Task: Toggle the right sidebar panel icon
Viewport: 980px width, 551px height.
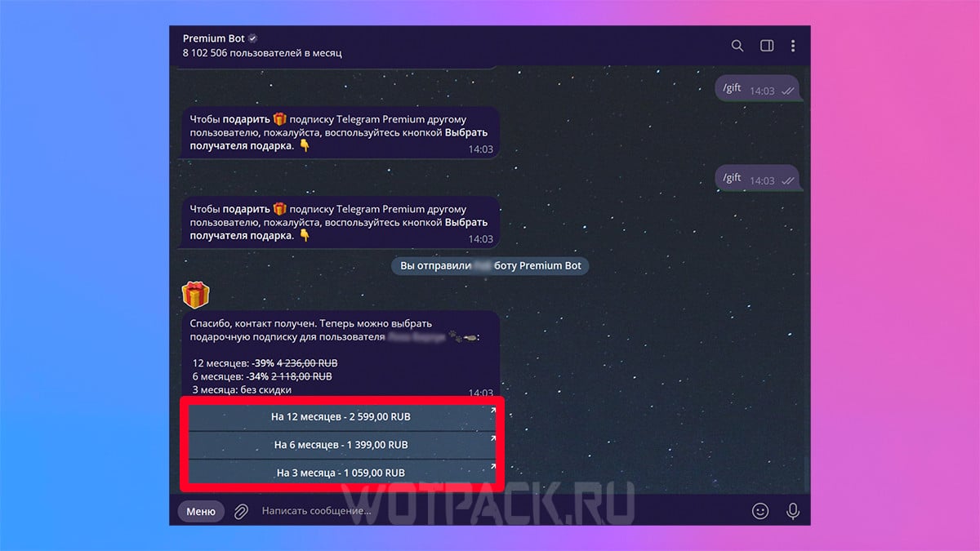Action: pos(767,46)
